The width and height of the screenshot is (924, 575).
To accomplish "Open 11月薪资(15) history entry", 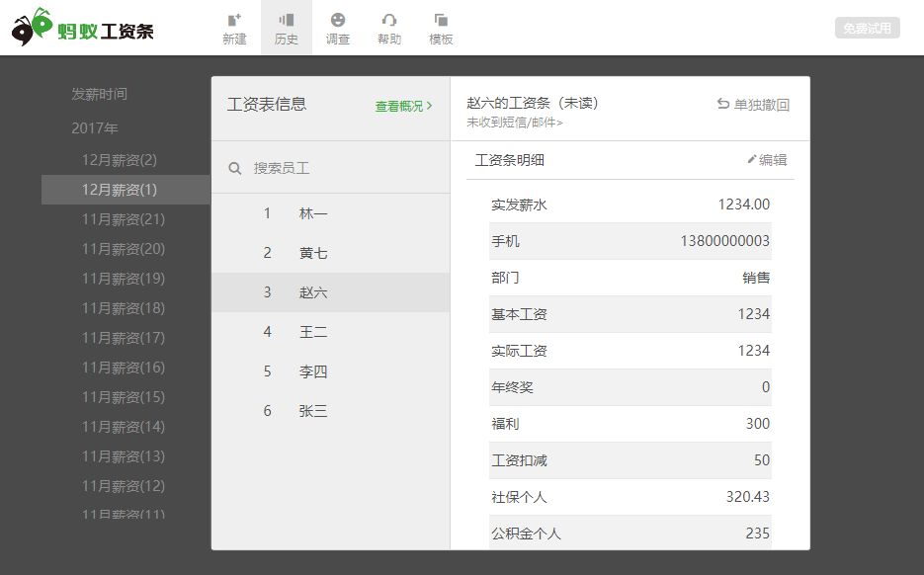I will point(124,396).
